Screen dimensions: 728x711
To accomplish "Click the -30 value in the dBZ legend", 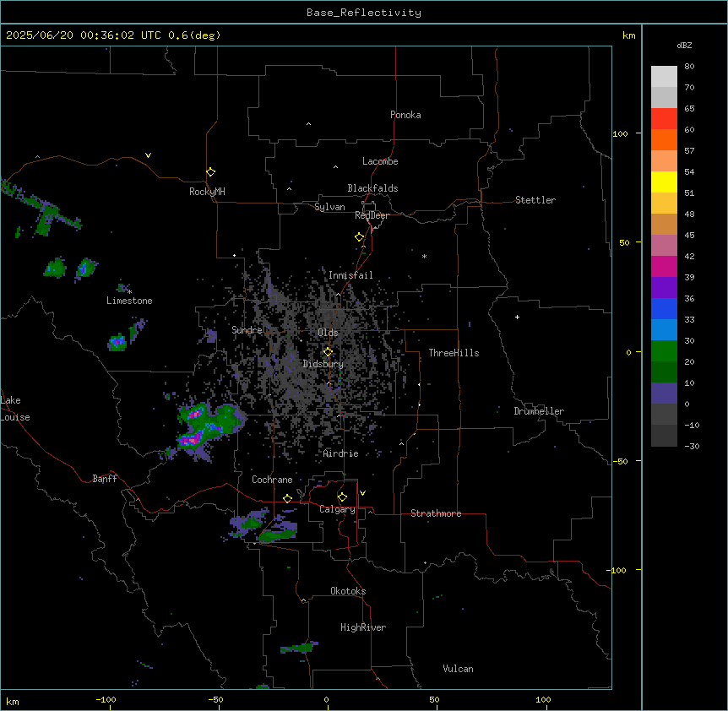I will click(692, 447).
